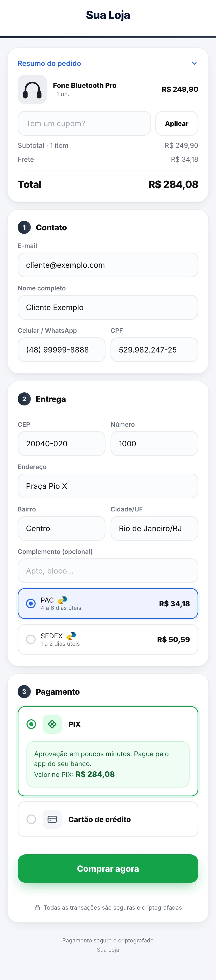Select the PAC shipping radio button

click(31, 603)
